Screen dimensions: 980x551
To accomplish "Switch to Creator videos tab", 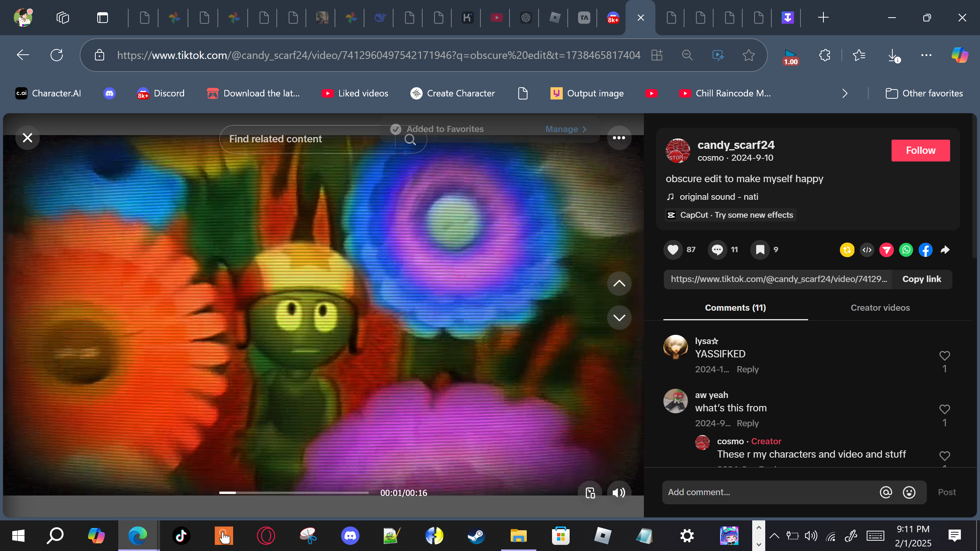I will [880, 308].
